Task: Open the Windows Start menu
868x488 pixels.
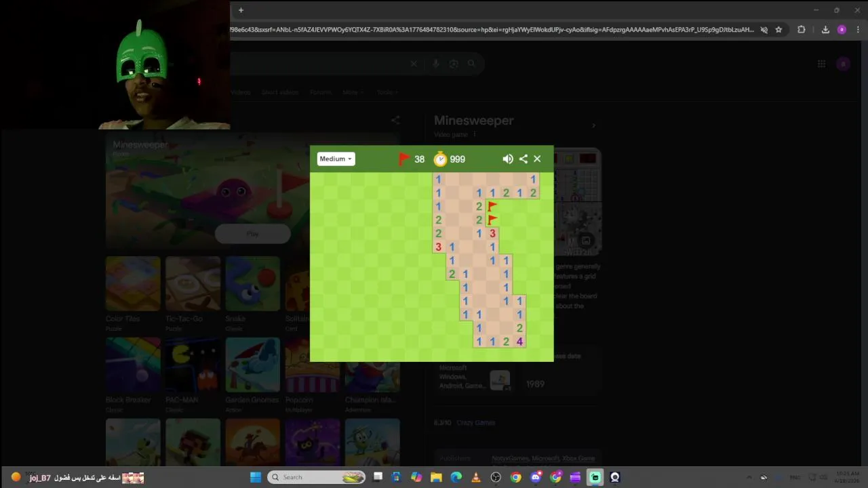Action: [x=256, y=477]
